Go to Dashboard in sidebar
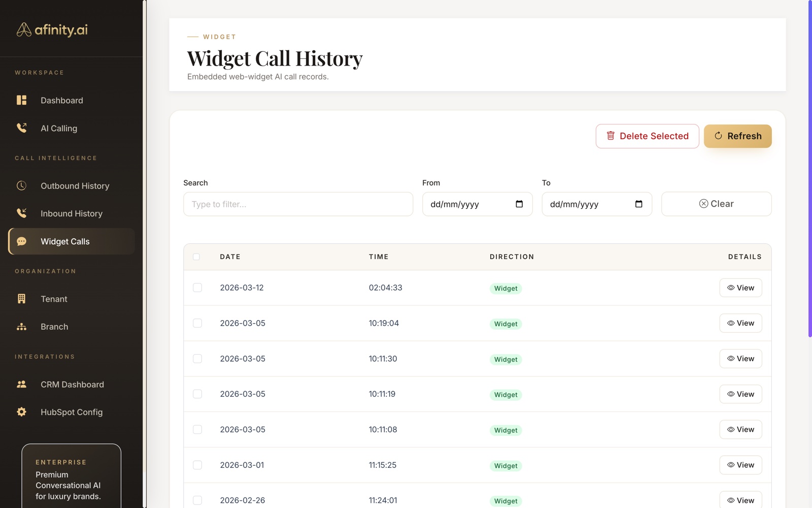 pyautogui.click(x=72, y=100)
